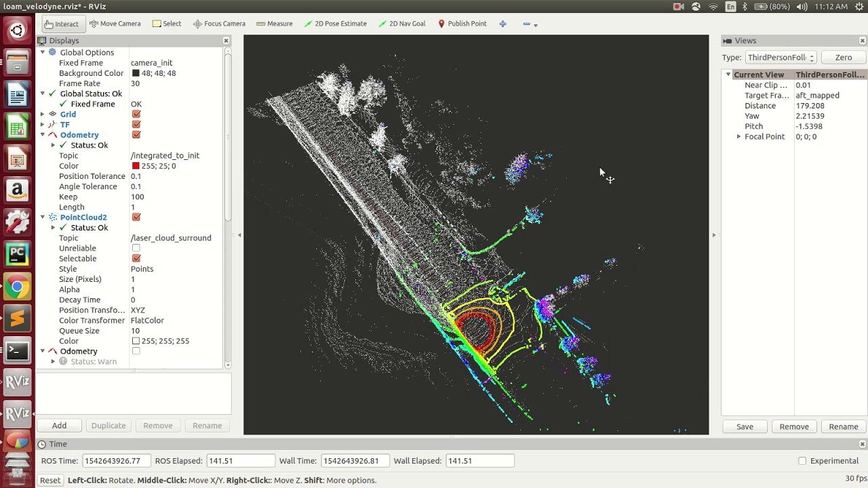Expand the Focal Point property
Image resolution: width=868 pixels, height=488 pixels.
[x=738, y=136]
